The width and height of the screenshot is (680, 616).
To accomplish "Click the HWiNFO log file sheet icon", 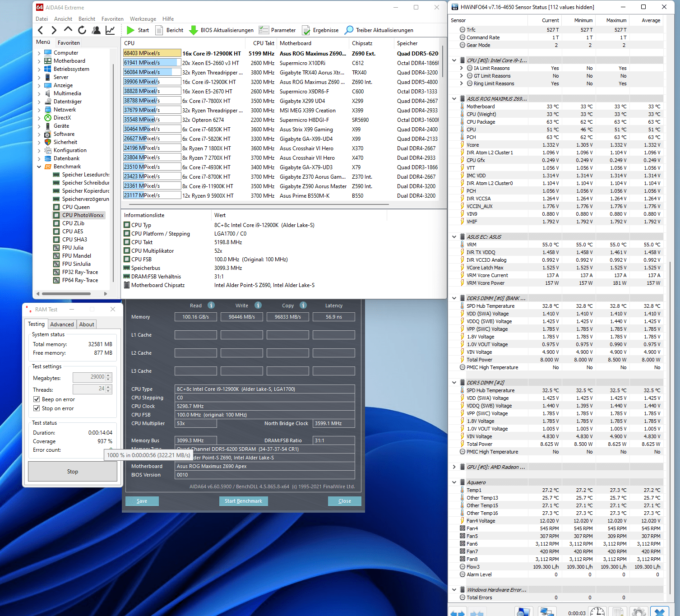I will pos(618,611).
